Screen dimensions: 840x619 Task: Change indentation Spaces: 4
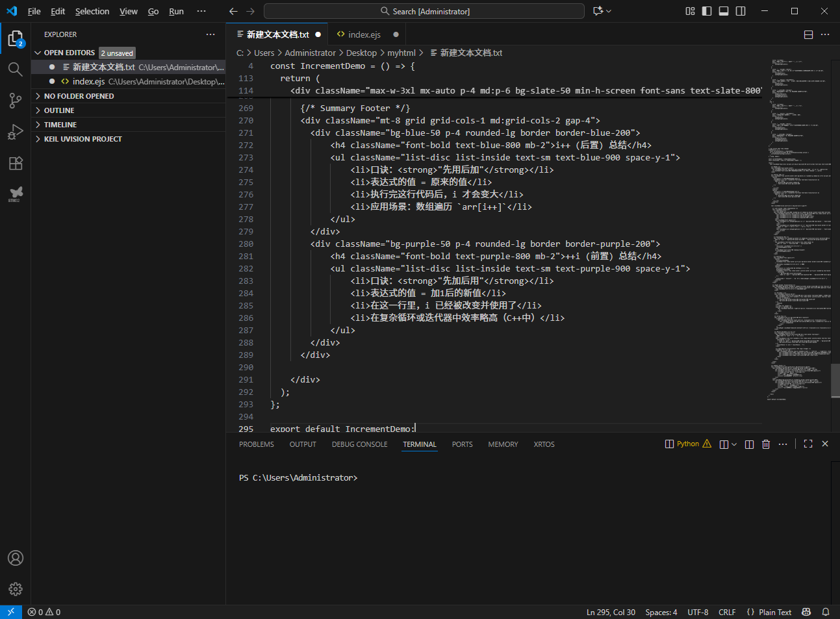pyautogui.click(x=661, y=612)
